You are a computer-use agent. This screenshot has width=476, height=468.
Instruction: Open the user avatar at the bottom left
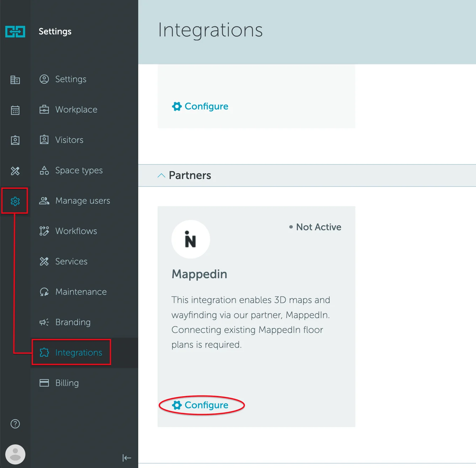click(x=15, y=454)
